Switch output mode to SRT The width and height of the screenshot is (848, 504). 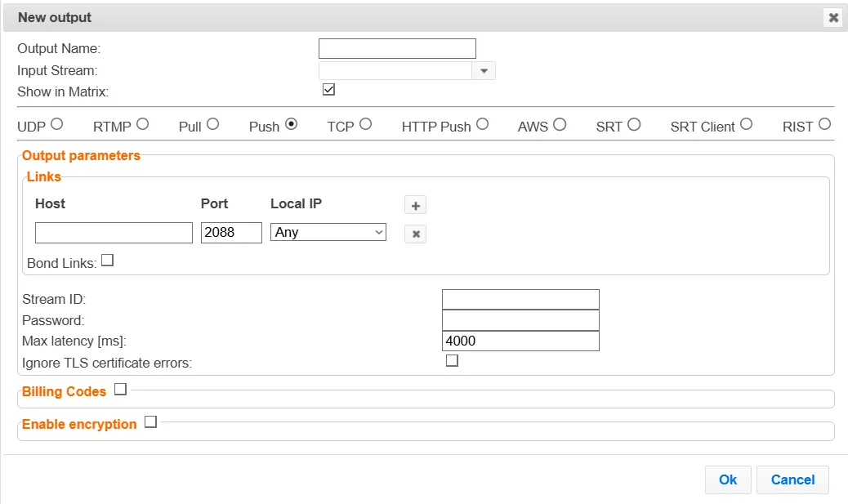point(635,125)
